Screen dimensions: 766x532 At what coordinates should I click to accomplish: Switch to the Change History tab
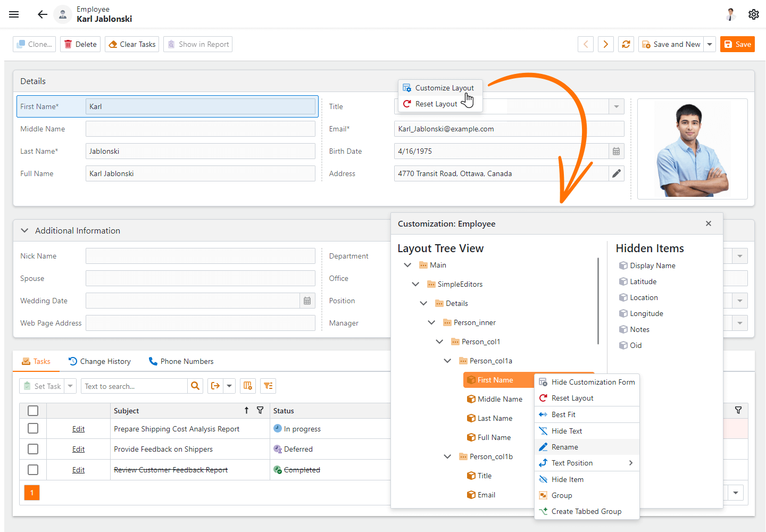104,361
